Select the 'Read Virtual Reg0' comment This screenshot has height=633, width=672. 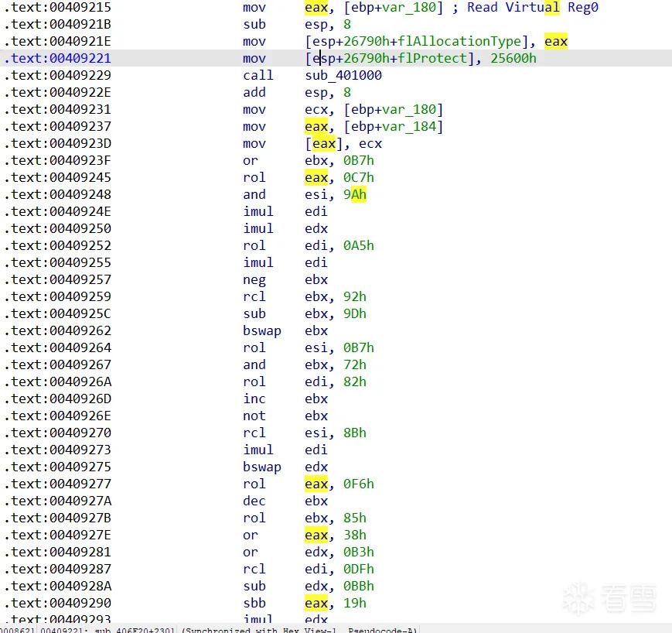coord(532,7)
